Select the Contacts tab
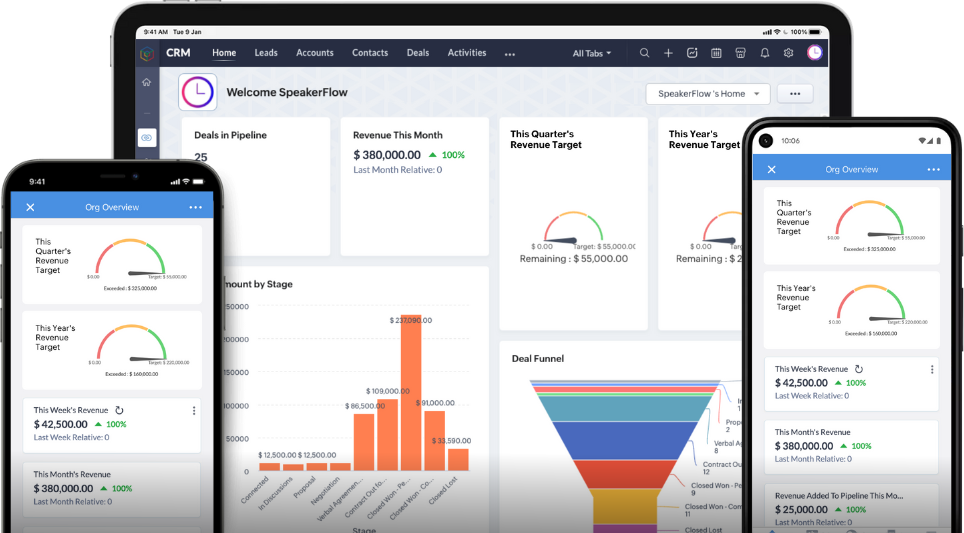Viewport: 964px width, 533px height. (370, 53)
